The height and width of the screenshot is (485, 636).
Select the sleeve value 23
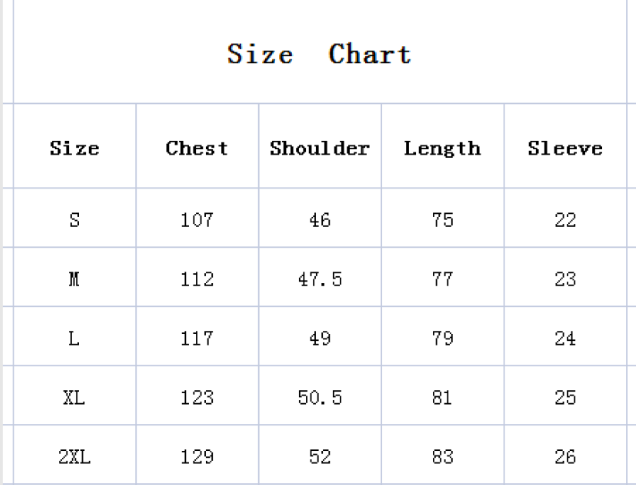[565, 277]
